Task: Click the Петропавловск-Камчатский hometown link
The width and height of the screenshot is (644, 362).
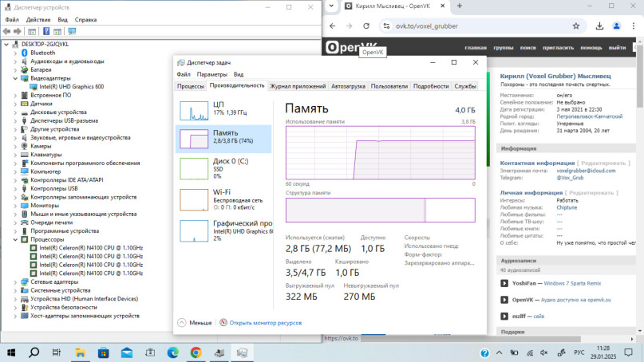Action: 589,116
